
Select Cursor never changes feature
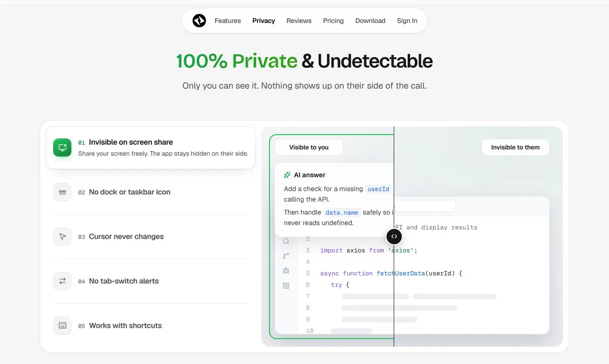(x=151, y=237)
